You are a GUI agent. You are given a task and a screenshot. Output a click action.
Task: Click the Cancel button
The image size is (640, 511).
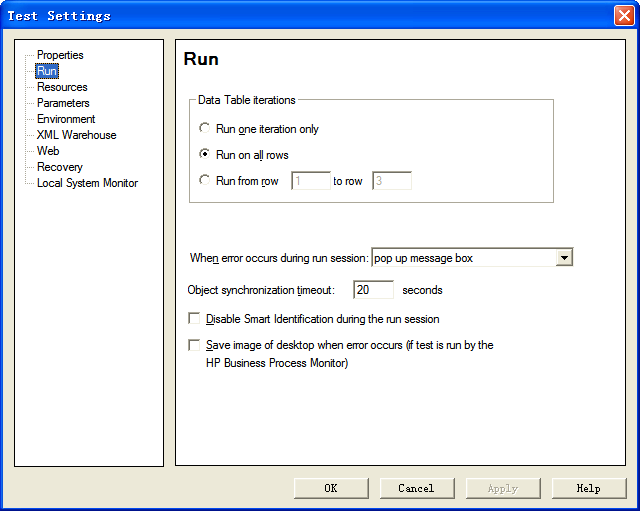click(417, 488)
